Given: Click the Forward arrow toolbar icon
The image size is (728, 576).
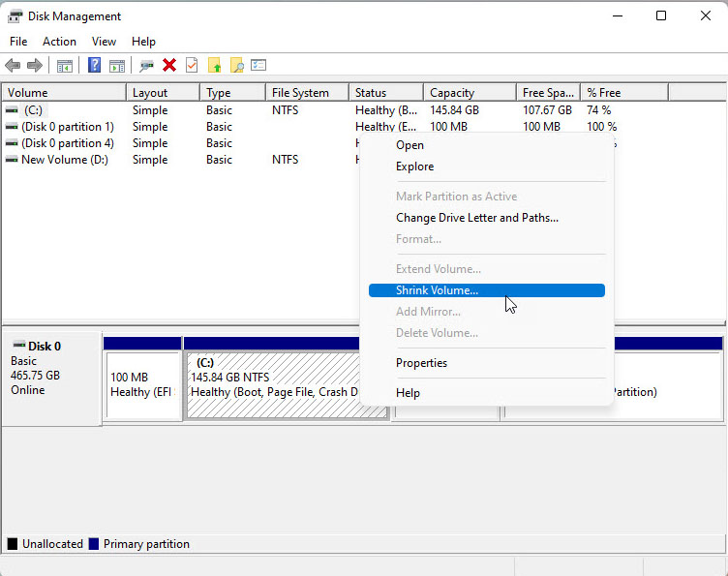Looking at the screenshot, I should (x=35, y=66).
